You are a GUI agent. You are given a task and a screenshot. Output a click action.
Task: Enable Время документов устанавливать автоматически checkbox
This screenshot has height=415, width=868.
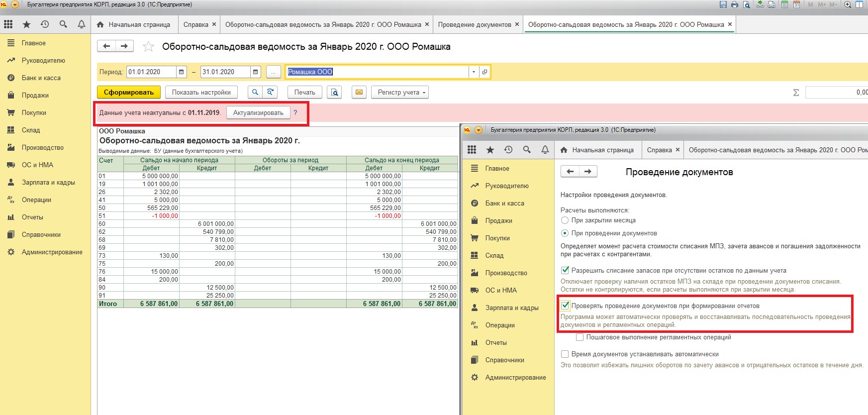pyautogui.click(x=565, y=354)
